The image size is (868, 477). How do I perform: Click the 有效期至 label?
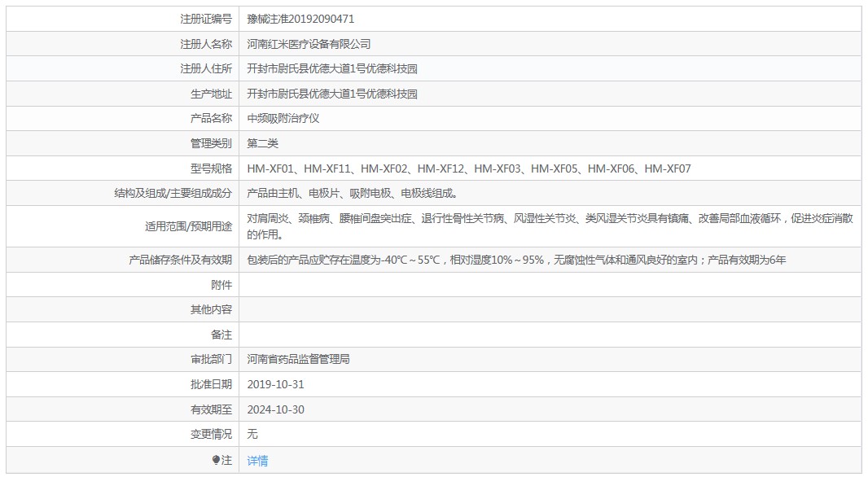pos(212,409)
